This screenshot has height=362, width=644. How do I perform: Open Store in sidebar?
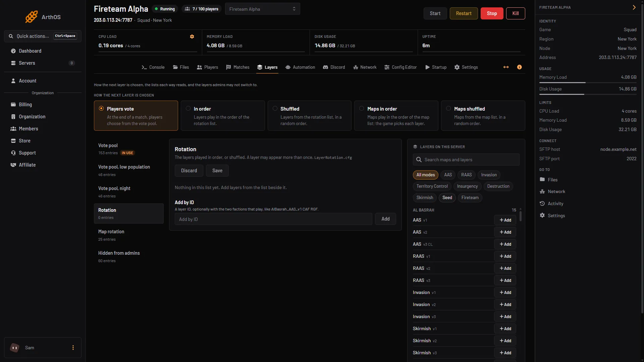tap(43, 141)
